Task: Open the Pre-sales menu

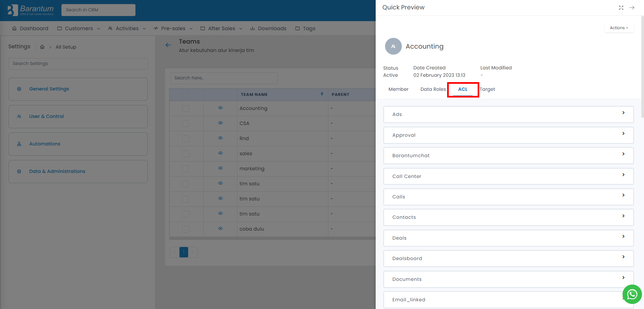Action: pos(173,28)
